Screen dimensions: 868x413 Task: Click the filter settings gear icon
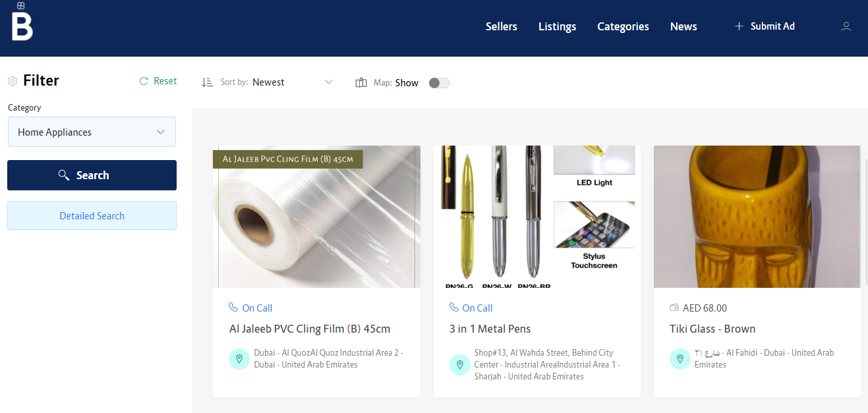point(13,81)
